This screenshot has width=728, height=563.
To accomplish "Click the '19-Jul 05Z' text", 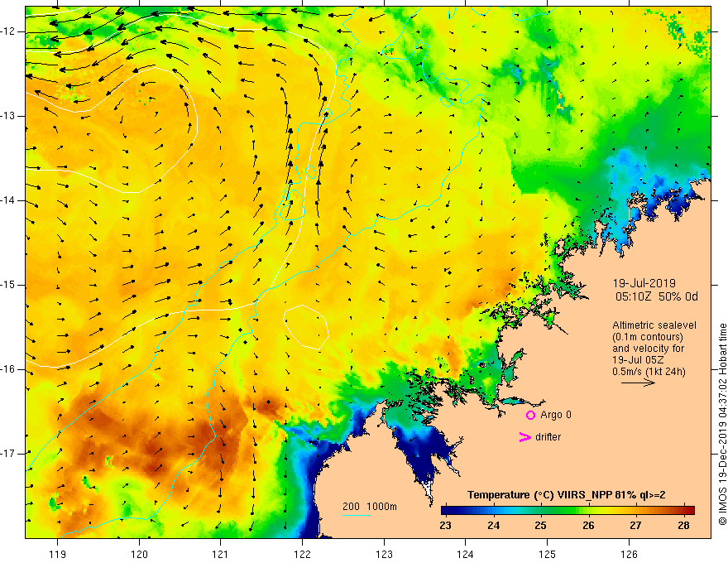I will coord(638,360).
